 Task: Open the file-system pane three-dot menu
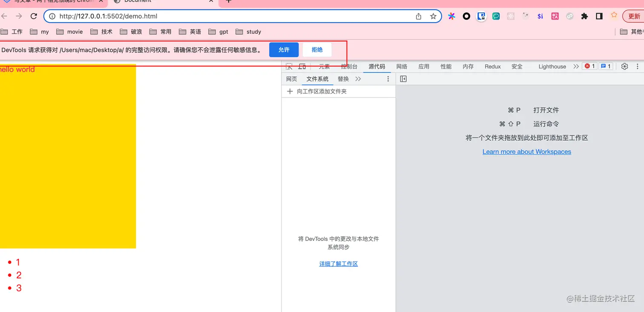[x=388, y=79]
